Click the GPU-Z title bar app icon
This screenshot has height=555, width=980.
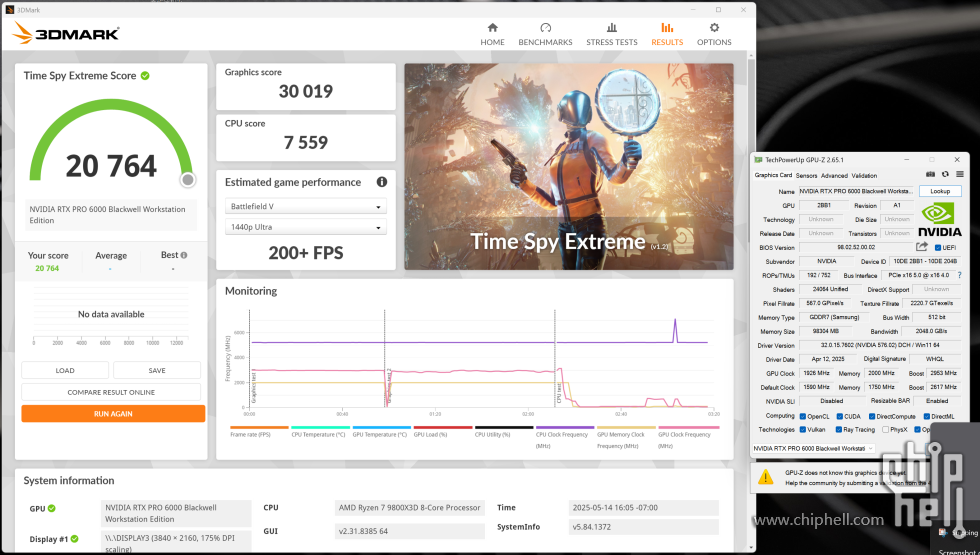click(758, 159)
